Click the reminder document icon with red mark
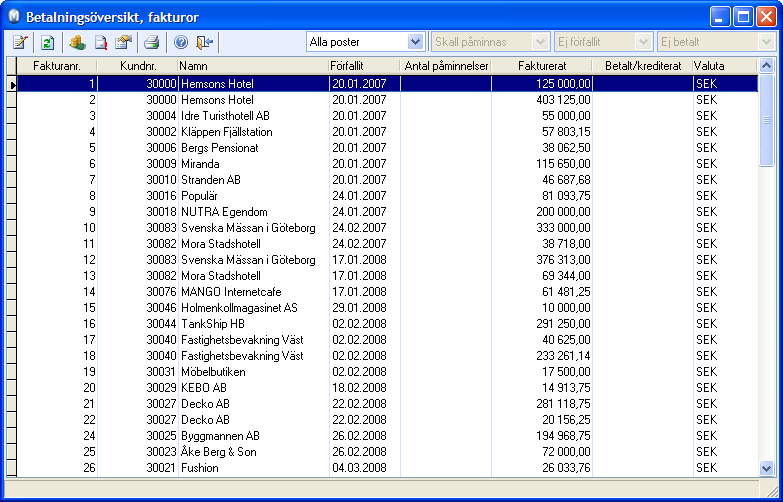783x502 pixels. [x=100, y=42]
